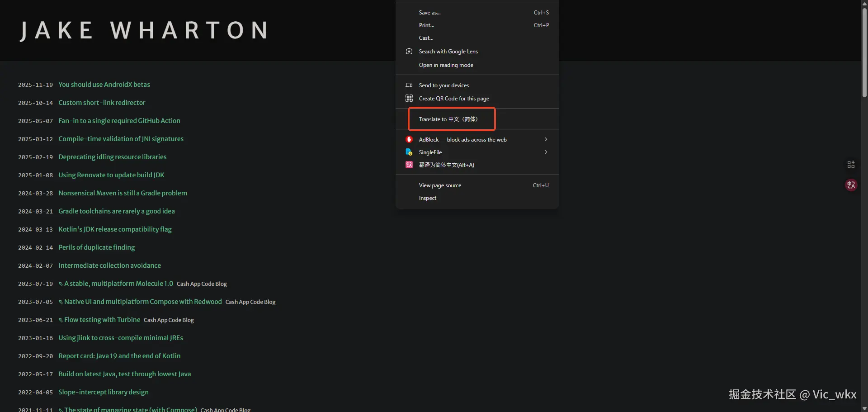Click the pink translate extension icon in menu
The image size is (868, 412).
point(409,165)
